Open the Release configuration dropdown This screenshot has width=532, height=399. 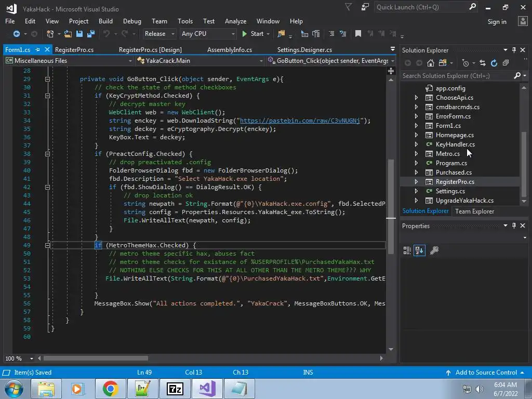(x=159, y=34)
